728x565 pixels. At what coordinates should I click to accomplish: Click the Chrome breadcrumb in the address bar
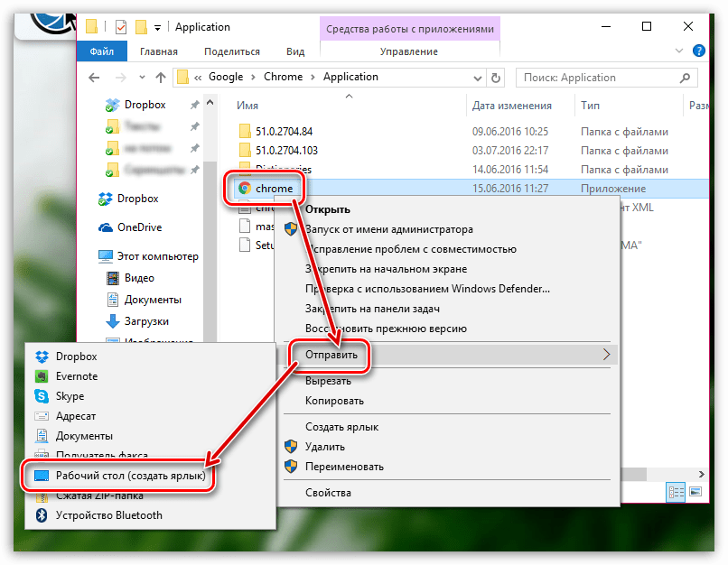[284, 78]
